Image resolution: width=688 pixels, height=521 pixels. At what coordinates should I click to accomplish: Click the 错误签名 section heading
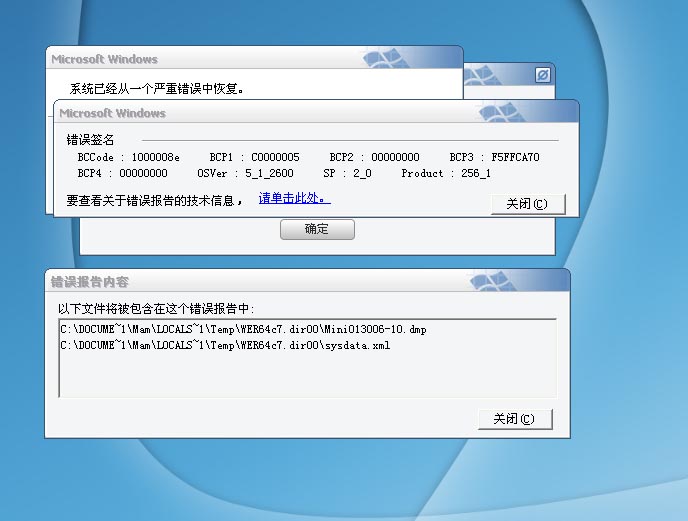point(90,140)
